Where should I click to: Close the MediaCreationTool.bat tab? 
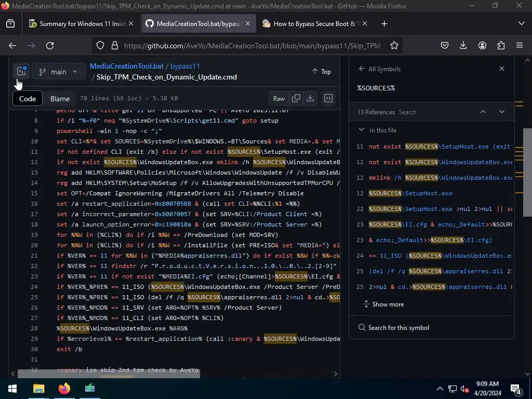(248, 24)
